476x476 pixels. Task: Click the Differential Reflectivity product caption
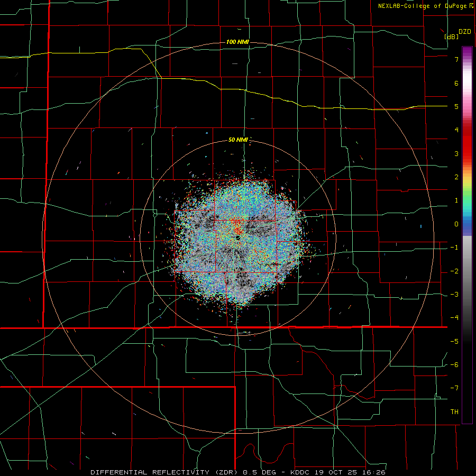click(238, 472)
